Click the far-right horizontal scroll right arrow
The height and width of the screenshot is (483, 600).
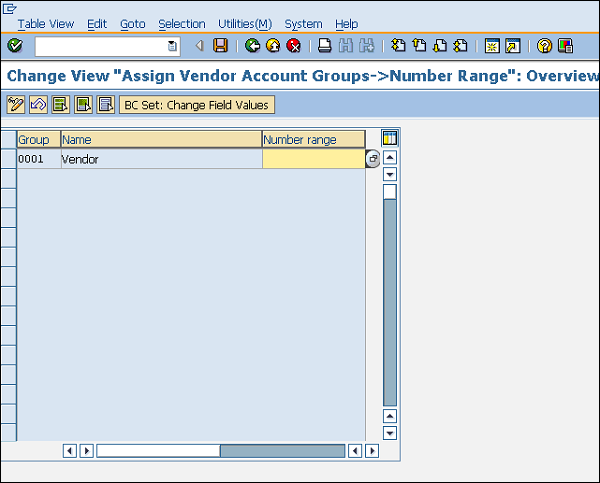coord(372,451)
